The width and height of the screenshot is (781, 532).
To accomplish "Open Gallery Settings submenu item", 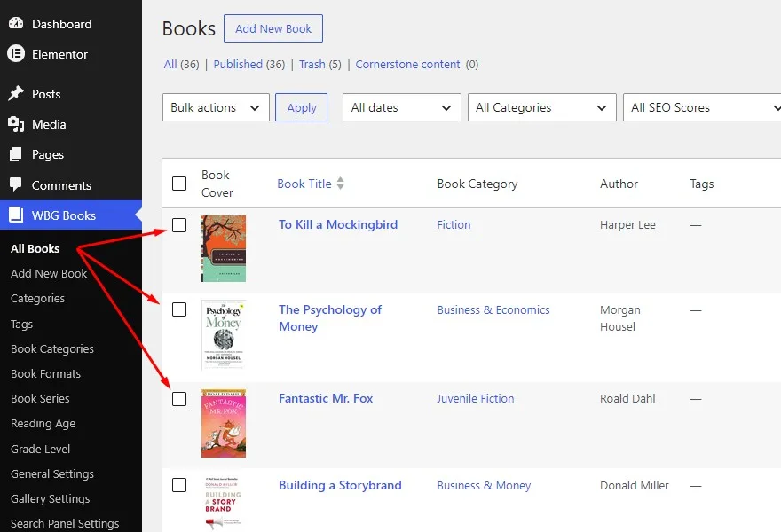I will (50, 498).
